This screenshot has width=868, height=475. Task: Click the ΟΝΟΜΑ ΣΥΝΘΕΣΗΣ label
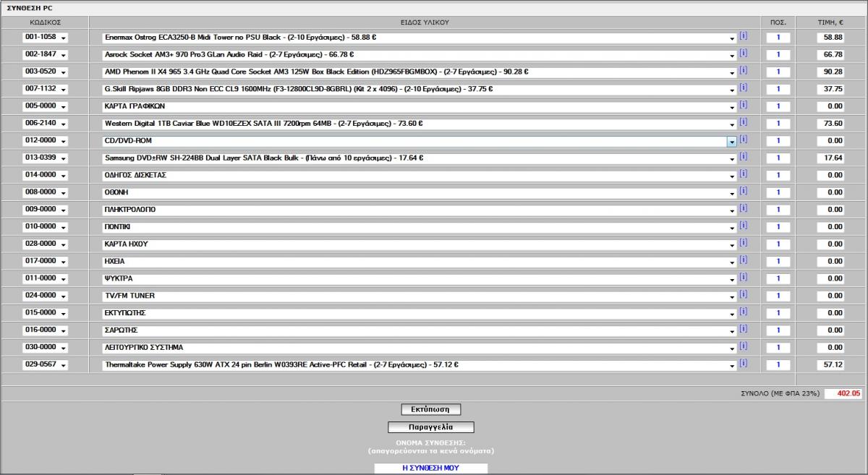click(430, 442)
